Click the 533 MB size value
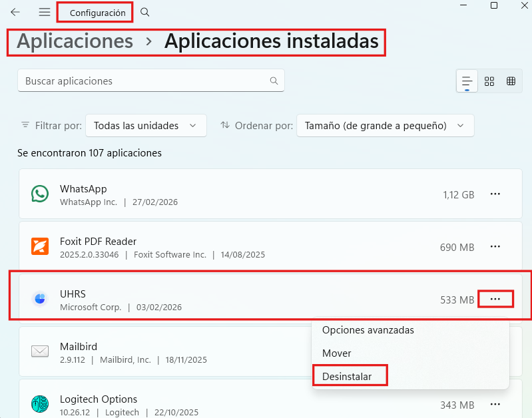532x418 pixels. (457, 300)
